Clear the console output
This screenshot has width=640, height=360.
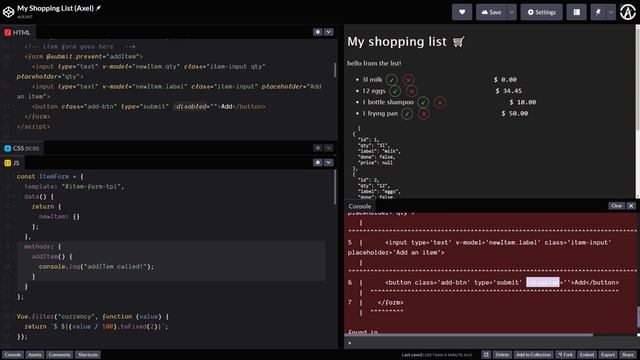(616, 206)
